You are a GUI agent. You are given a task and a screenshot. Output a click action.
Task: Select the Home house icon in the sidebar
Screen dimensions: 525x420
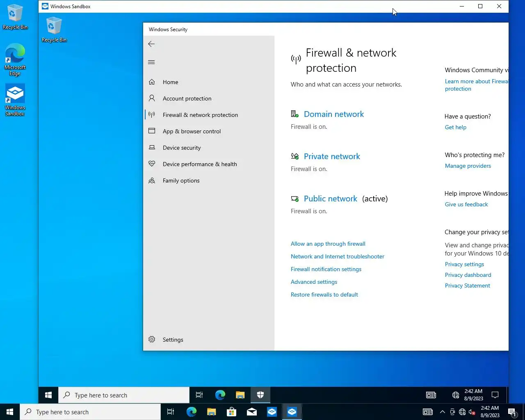pyautogui.click(x=152, y=82)
